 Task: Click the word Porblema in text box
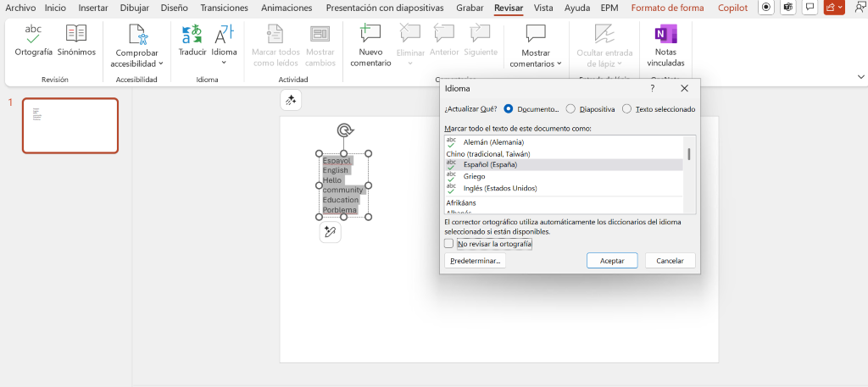(x=340, y=210)
